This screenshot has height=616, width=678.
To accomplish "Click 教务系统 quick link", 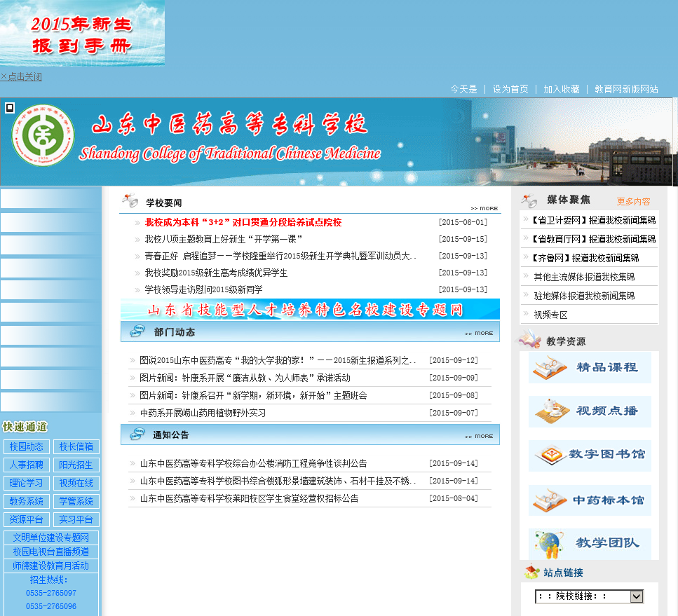I will pyautogui.click(x=27, y=502).
